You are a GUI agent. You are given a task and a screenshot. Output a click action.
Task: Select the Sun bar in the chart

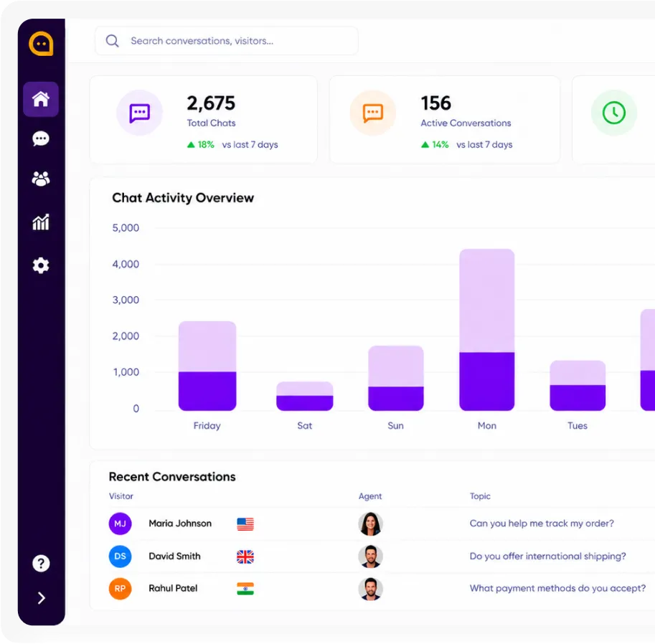(x=395, y=379)
